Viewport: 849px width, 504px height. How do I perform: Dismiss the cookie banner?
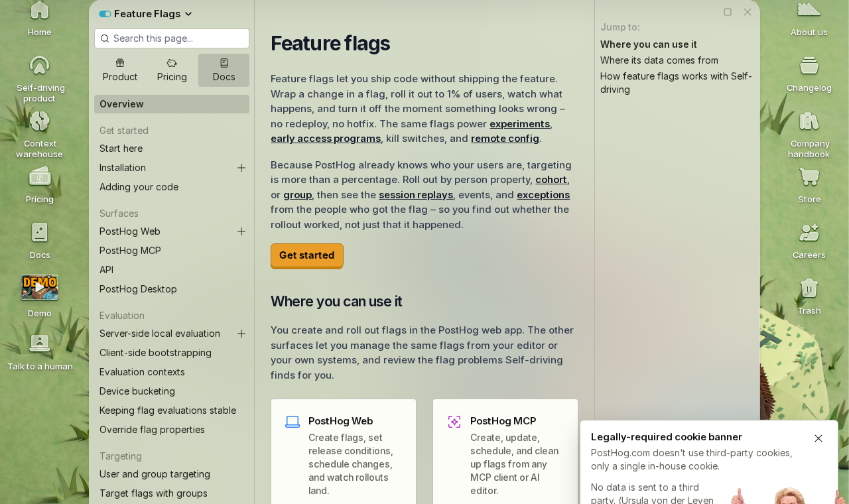pyautogui.click(x=818, y=438)
